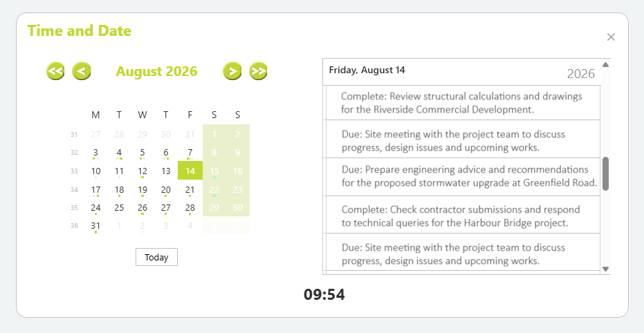Select Sunday August 30 in calendar
644x333 pixels.
(x=238, y=207)
